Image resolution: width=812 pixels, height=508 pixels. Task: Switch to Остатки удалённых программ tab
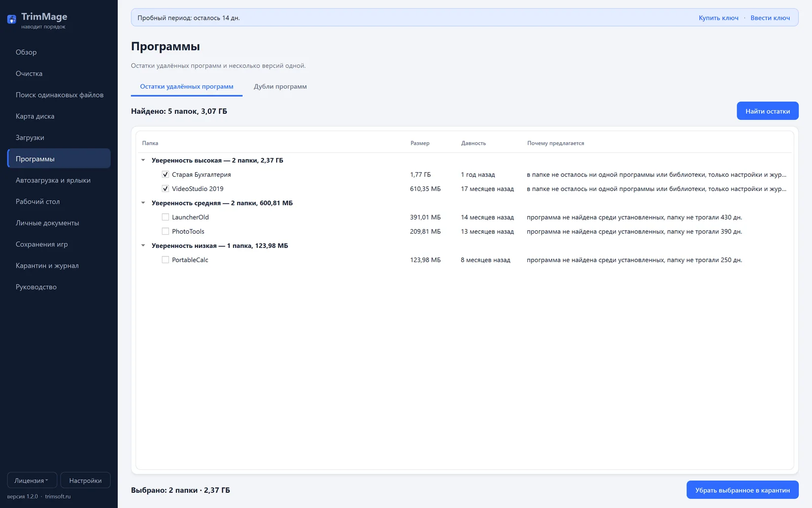(187, 86)
